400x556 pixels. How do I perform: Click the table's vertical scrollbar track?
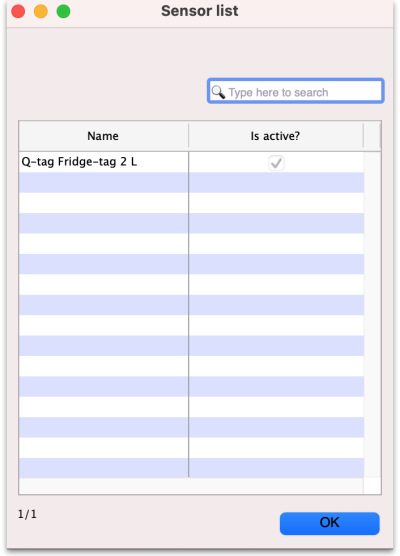(x=372, y=314)
